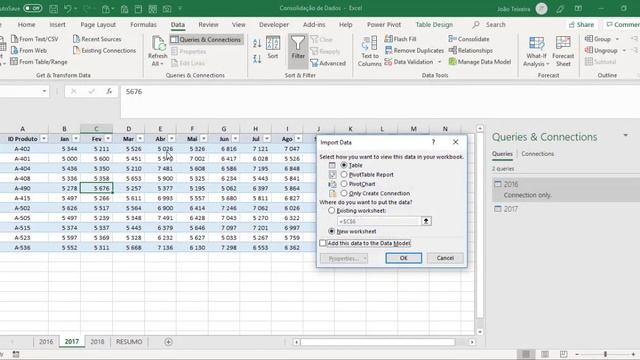Click the Undo arrow icon

click(68, 9)
